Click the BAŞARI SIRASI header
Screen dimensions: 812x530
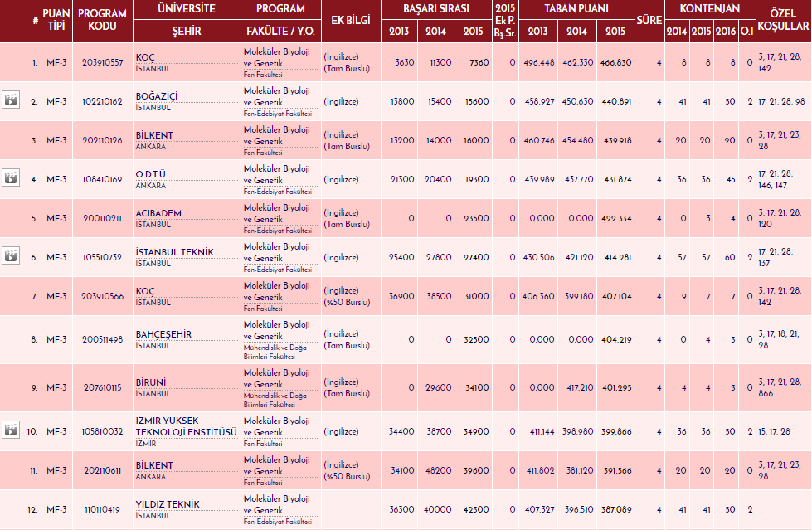(x=436, y=9)
